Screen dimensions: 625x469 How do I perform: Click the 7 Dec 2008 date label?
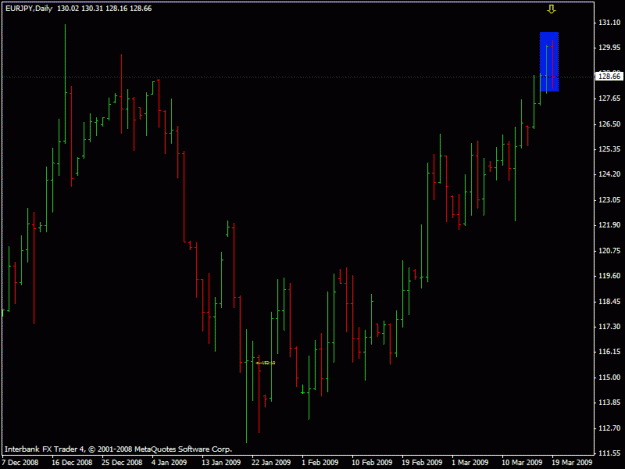pyautogui.click(x=20, y=463)
